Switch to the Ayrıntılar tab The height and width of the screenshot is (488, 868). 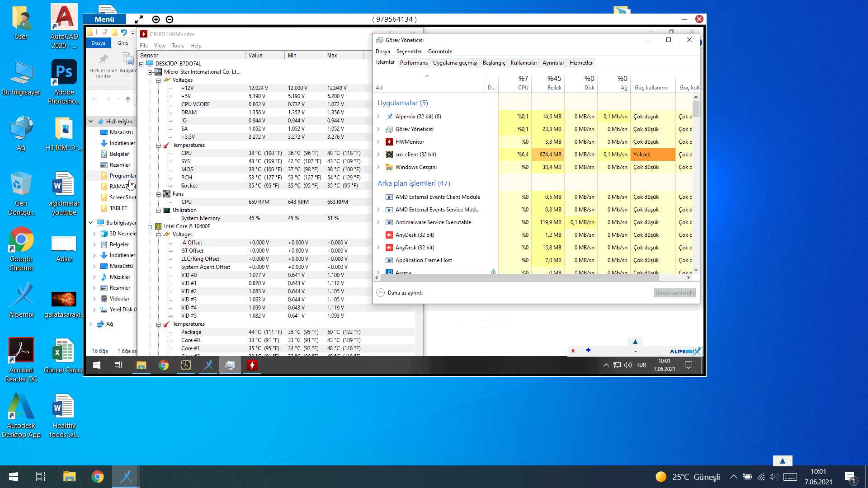pos(553,63)
